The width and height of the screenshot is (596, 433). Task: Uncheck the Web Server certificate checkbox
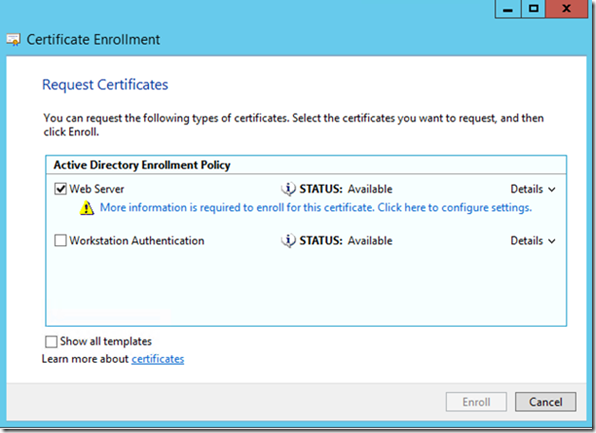coord(60,189)
